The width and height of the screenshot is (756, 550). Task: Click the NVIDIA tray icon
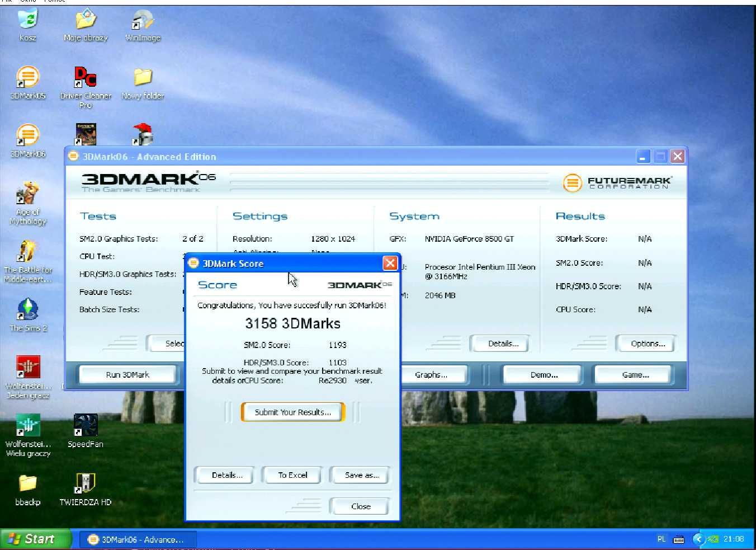click(713, 539)
